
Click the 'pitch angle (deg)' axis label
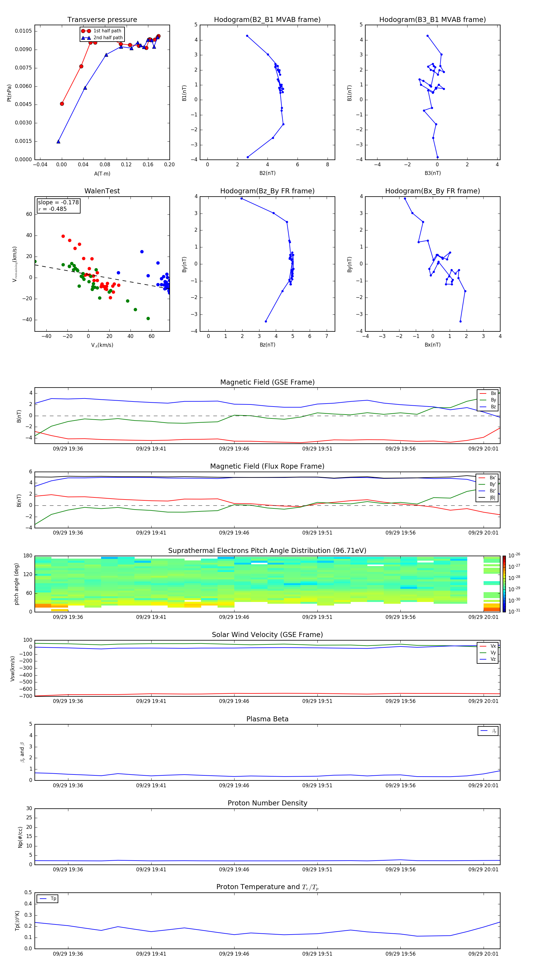(16, 584)
